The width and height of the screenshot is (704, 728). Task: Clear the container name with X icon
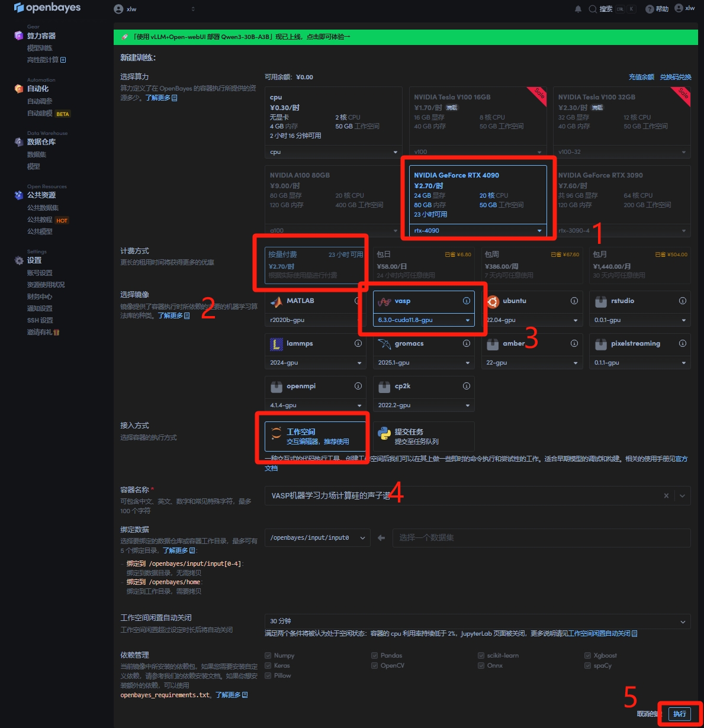point(666,496)
